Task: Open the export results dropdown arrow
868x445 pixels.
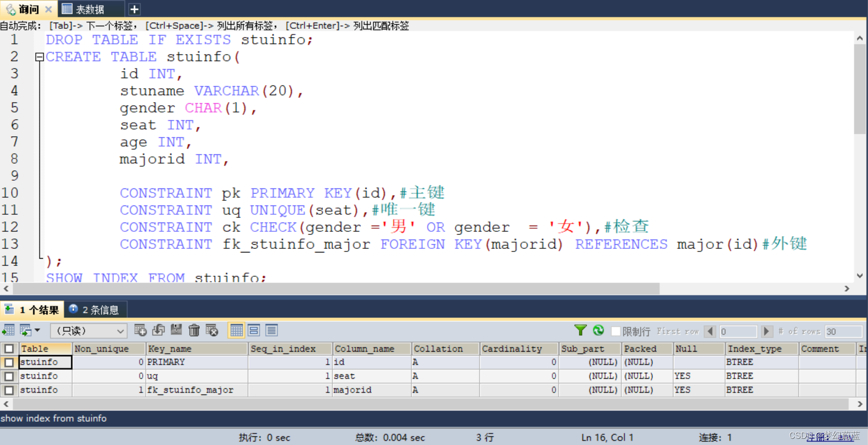Action: point(37,330)
